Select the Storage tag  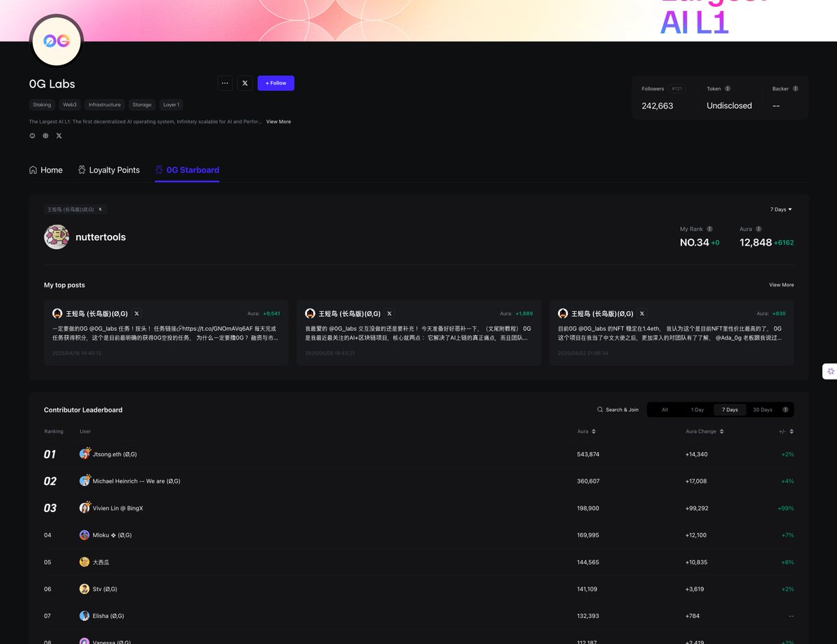tap(142, 105)
